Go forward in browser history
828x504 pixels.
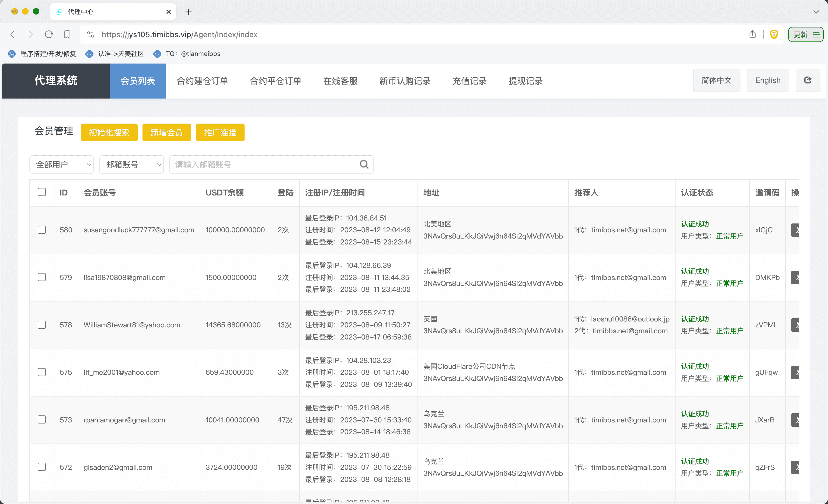(31, 34)
